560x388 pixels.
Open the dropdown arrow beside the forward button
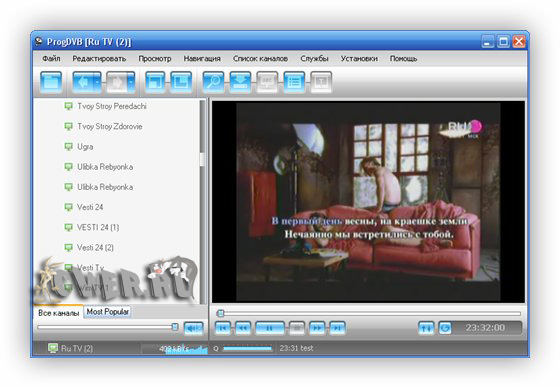[131, 82]
